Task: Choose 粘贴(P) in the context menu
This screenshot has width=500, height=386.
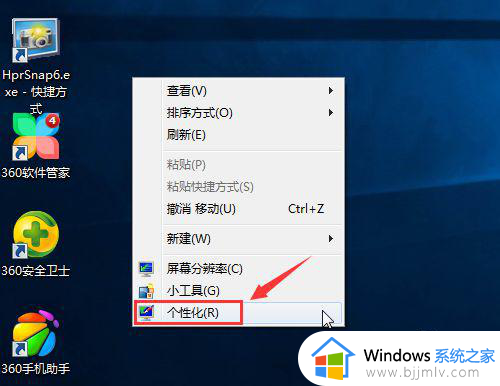Action: coord(238,165)
